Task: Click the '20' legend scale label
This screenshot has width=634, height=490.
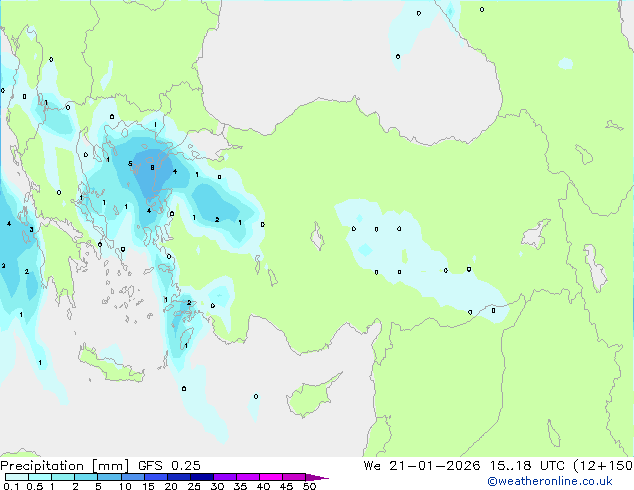Action: click(171, 486)
